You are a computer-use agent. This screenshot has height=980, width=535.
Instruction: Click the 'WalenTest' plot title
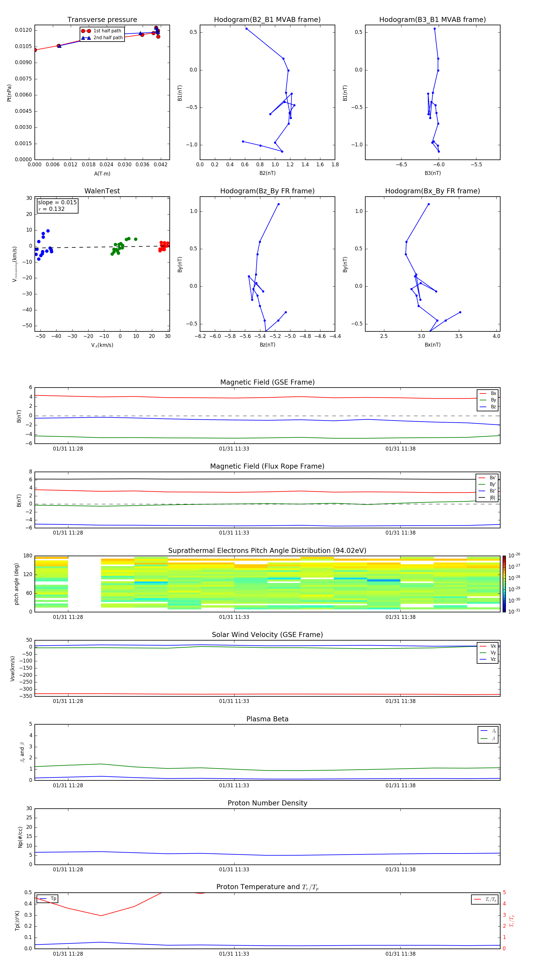tap(102, 191)
